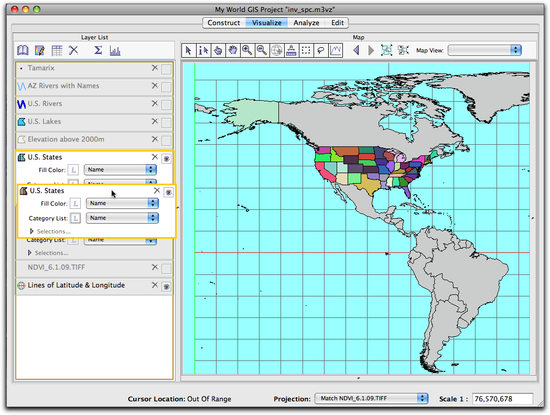Switch to the Construct tab
550x415 pixels.
tap(224, 23)
